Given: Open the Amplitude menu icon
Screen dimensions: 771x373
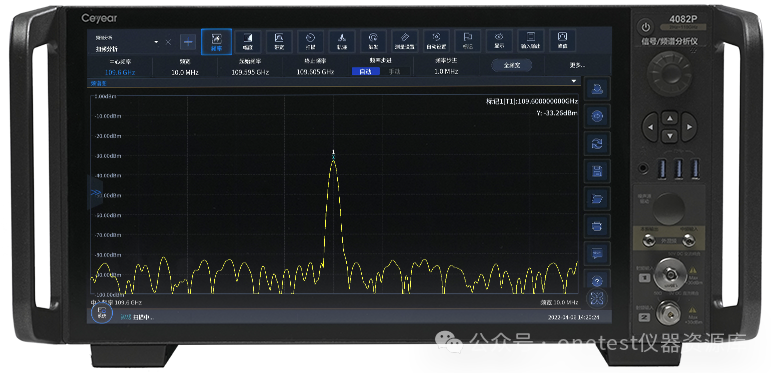Looking at the screenshot, I should 247,41.
